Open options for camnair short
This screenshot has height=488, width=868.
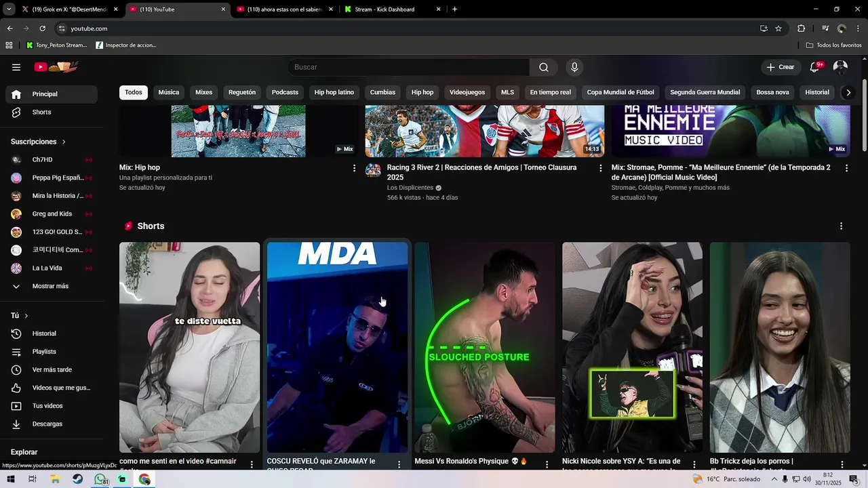(x=252, y=464)
